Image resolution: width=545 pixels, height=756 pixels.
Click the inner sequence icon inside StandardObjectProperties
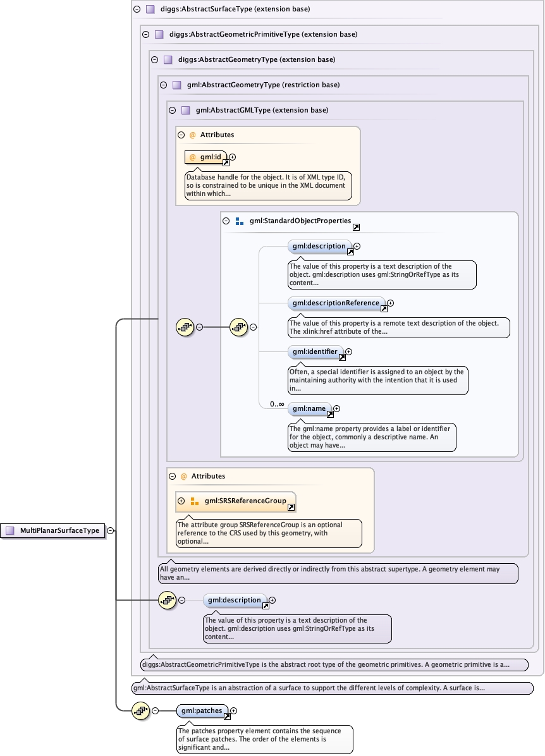tap(238, 327)
